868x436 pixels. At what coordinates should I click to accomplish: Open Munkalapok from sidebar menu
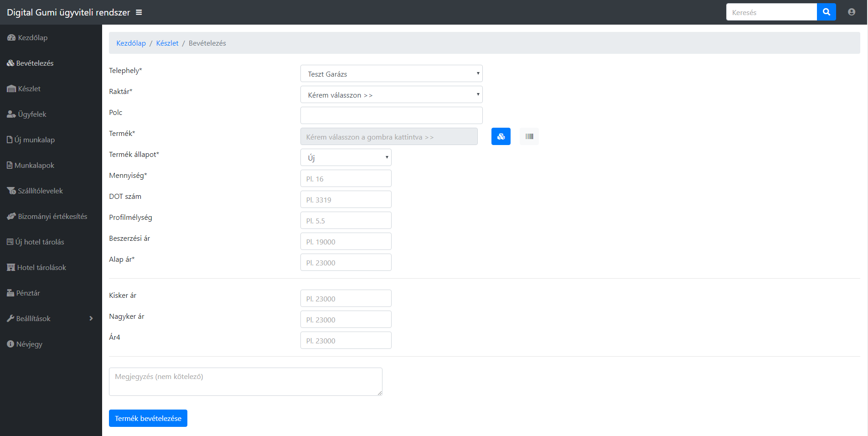[x=34, y=166]
